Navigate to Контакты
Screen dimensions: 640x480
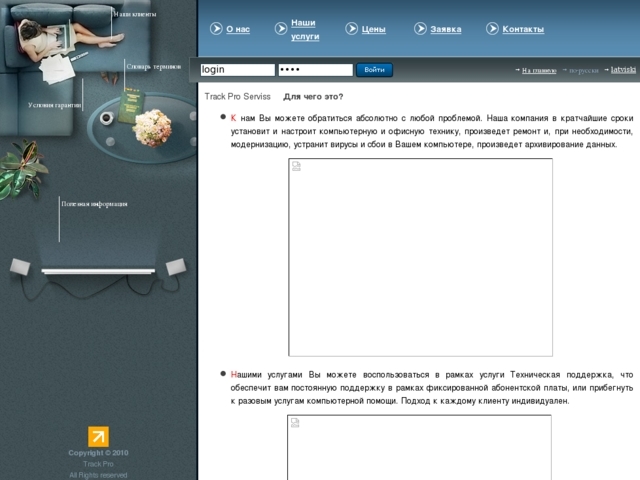(x=523, y=30)
